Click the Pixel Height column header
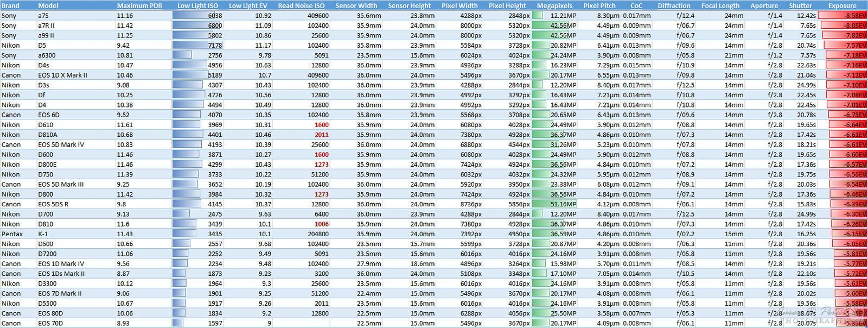 coord(507,5)
